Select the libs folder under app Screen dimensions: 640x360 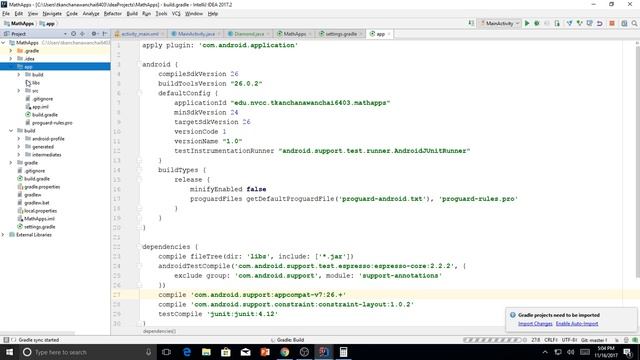click(x=33, y=82)
